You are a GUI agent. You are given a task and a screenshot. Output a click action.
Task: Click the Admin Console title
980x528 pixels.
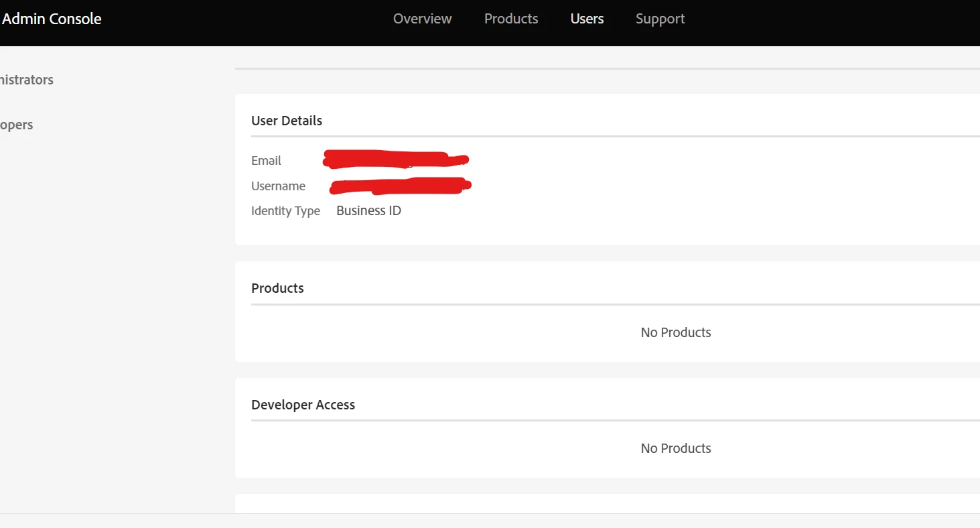[x=52, y=19]
